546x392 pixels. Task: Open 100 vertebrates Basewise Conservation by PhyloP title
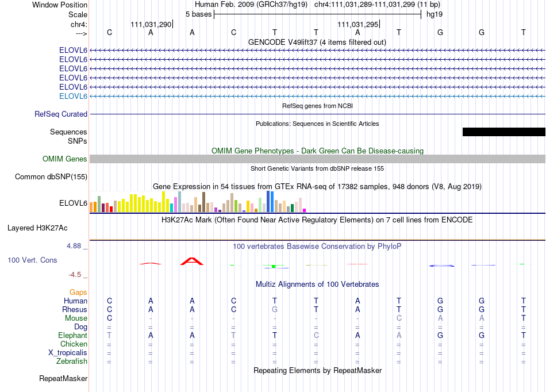[x=317, y=247]
